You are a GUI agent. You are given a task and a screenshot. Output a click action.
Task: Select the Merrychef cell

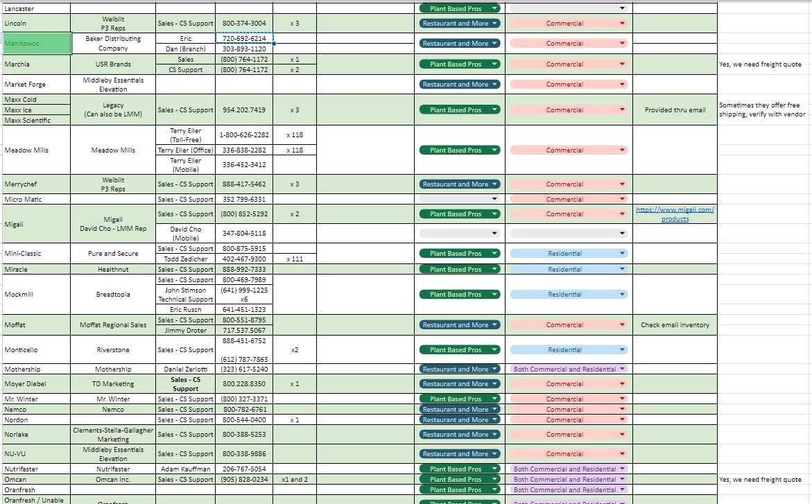click(x=37, y=184)
